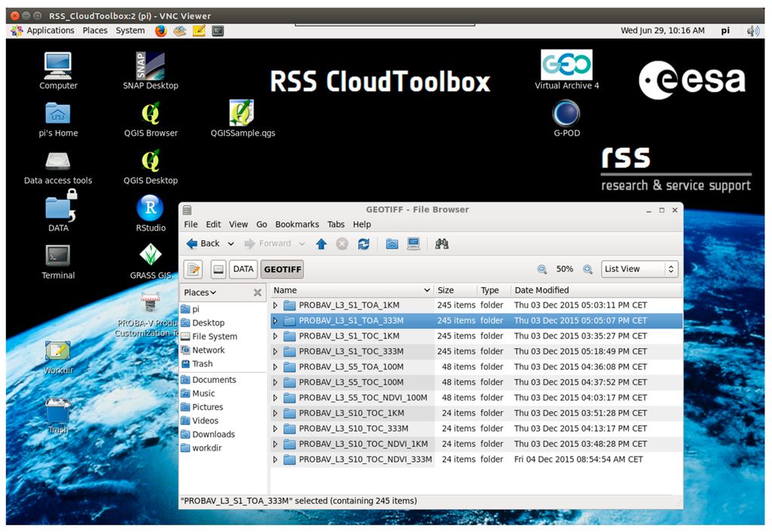The width and height of the screenshot is (772, 532).
Task: Open the List View mode dropdown
Action: [x=639, y=269]
